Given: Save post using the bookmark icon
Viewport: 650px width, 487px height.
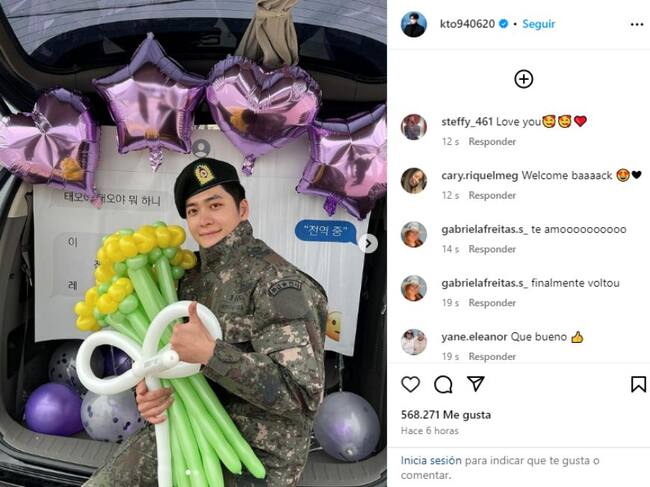Looking at the screenshot, I should [x=638, y=384].
